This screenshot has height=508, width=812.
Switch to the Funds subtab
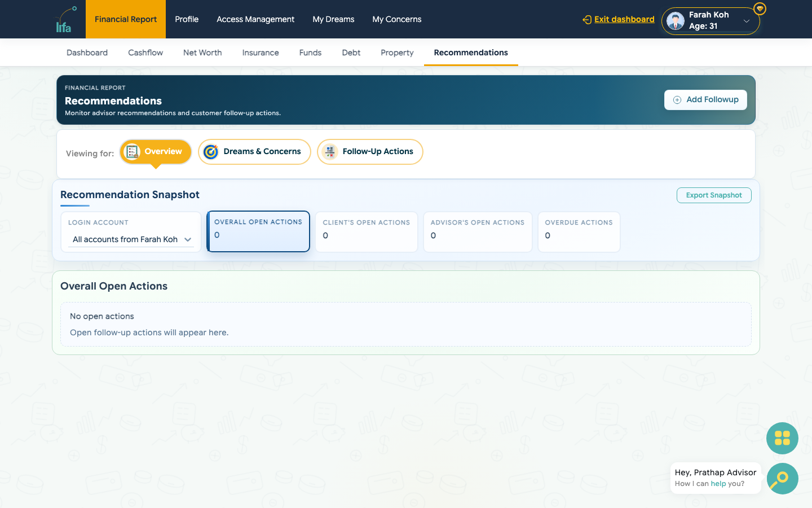pyautogui.click(x=310, y=52)
